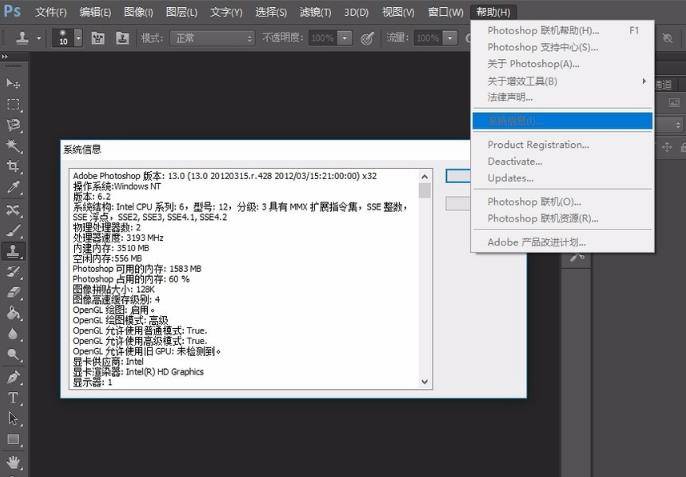Select the Clone Stamp tool

(13, 250)
